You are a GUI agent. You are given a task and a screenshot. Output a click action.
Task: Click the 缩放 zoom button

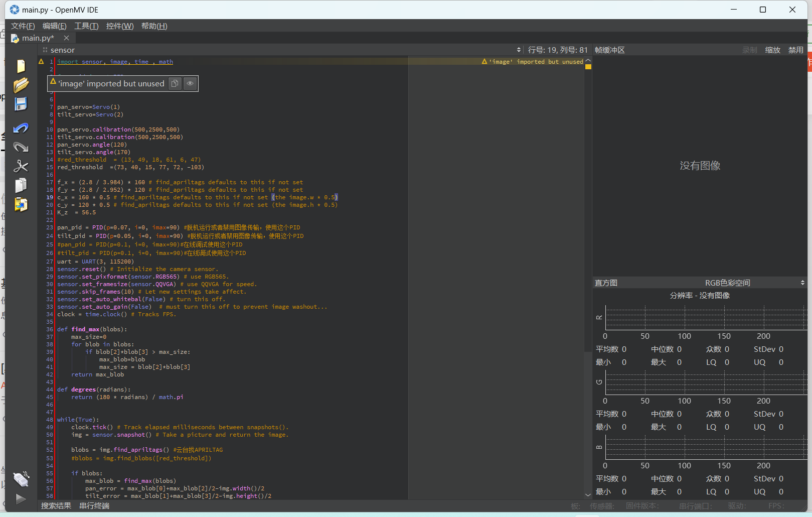coord(773,50)
